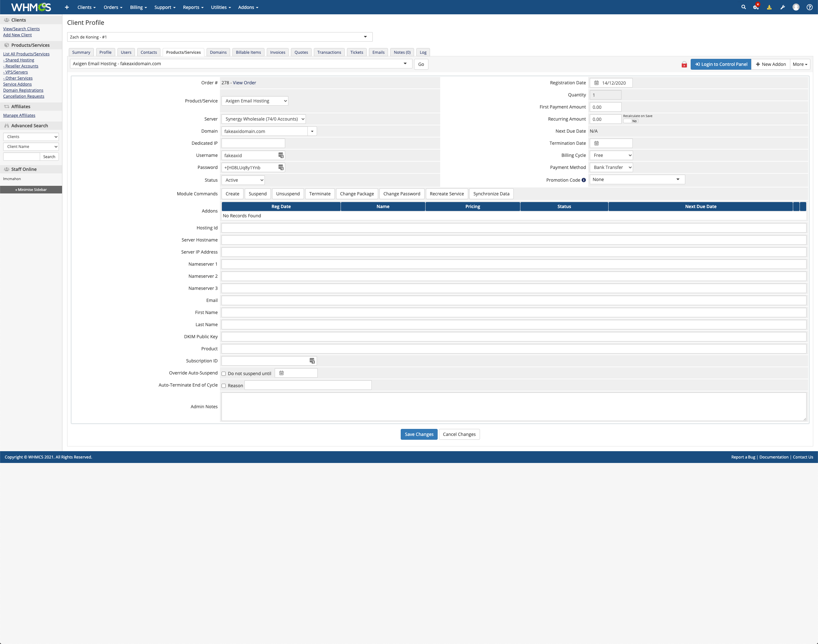Click the Promotion Code info icon

(584, 180)
